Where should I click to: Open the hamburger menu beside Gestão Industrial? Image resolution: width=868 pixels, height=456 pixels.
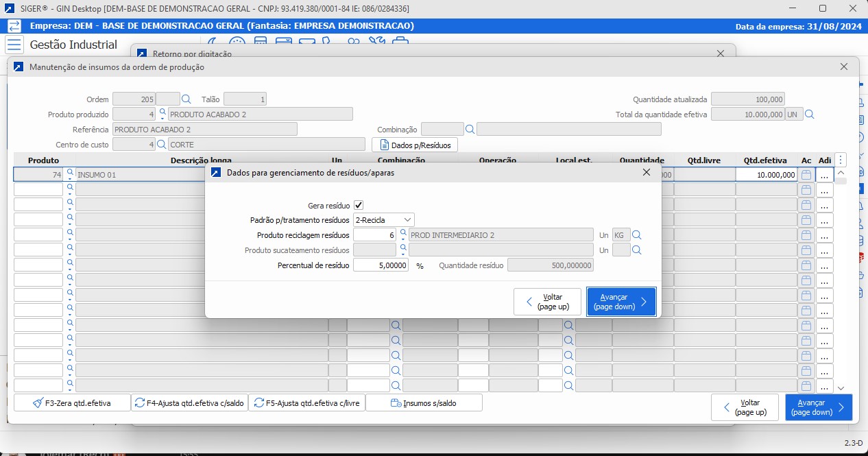coord(14,45)
